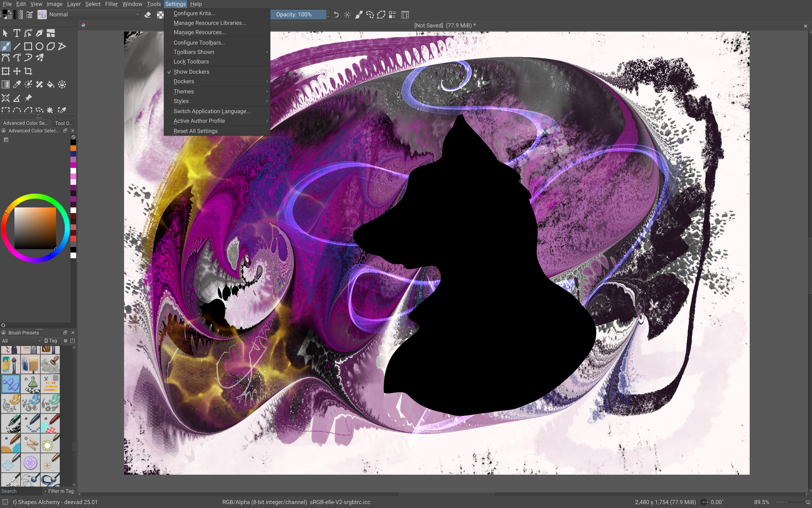
Task: Select the Polyline tool
Action: coord(62,46)
